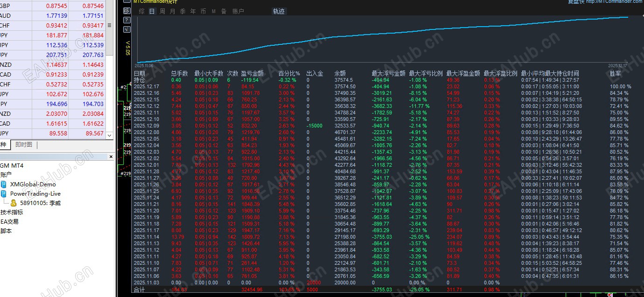Click the 移 move panel icon
644x297 pixels.
point(127,11)
